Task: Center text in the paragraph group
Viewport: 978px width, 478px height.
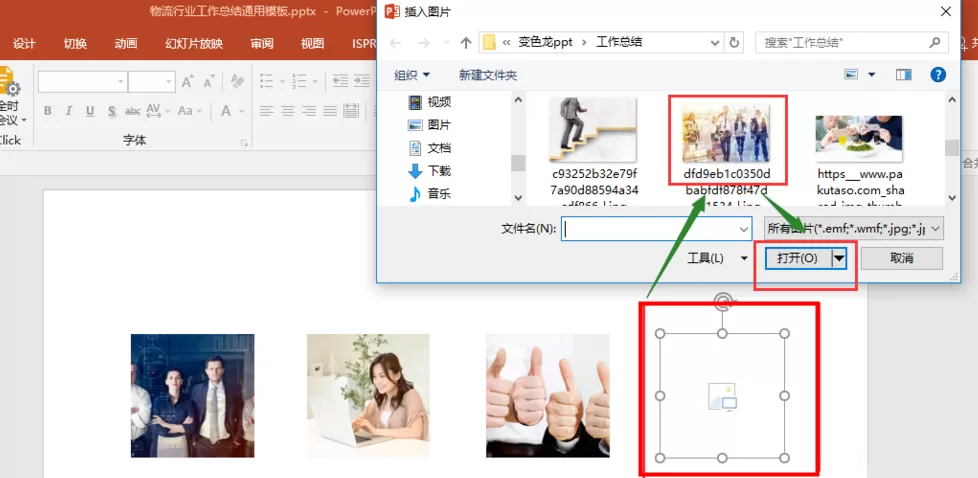Action: (288, 111)
